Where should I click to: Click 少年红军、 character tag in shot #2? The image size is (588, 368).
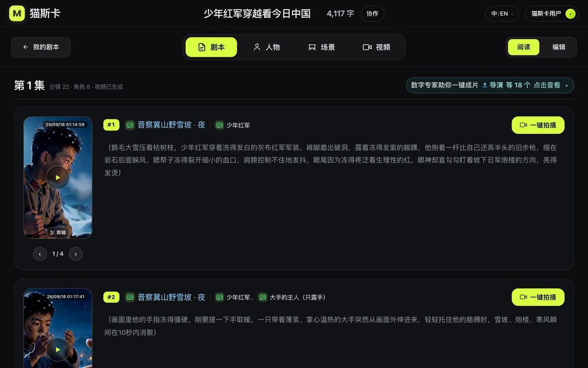point(240,297)
